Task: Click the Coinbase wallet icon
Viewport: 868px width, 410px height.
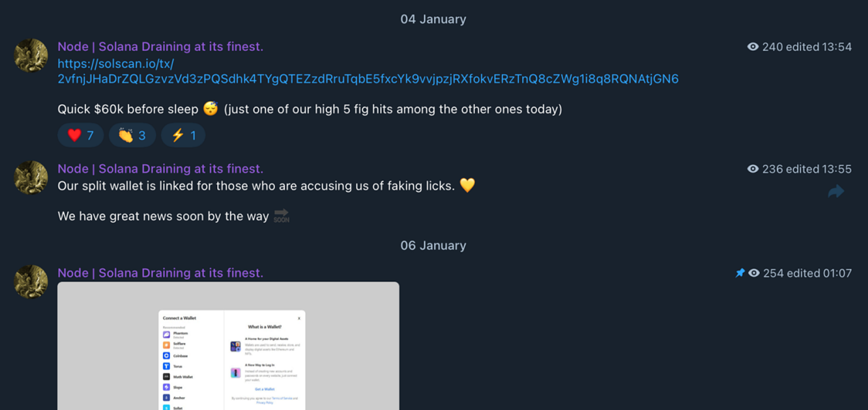Action: [166, 355]
